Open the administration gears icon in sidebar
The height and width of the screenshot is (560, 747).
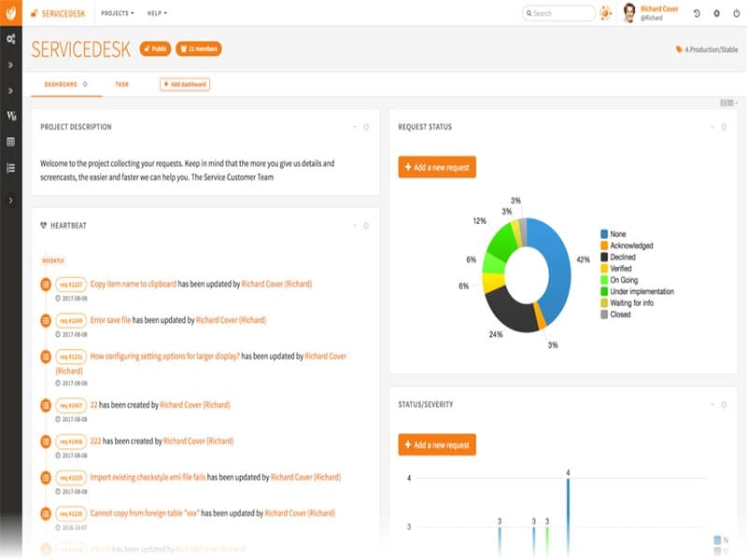tap(11, 40)
